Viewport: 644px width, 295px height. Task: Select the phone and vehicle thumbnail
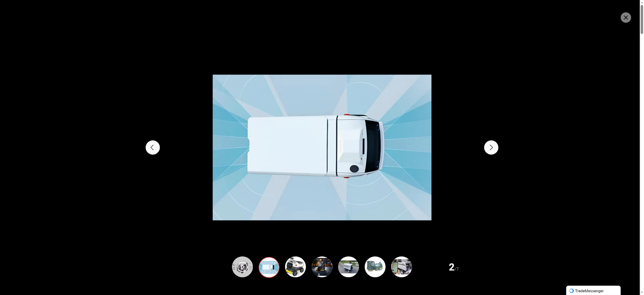pyautogui.click(x=402, y=267)
